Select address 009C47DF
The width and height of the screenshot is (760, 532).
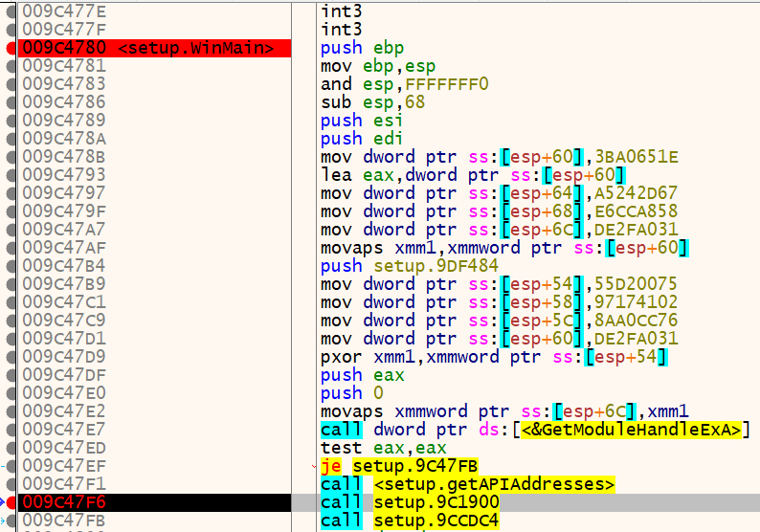tap(64, 374)
